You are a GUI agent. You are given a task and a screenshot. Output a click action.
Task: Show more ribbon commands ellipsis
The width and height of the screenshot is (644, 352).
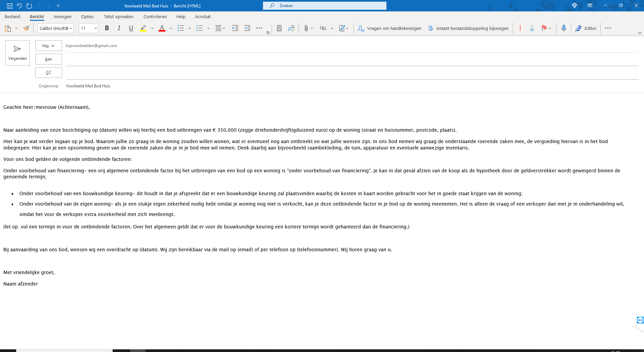coord(608,29)
